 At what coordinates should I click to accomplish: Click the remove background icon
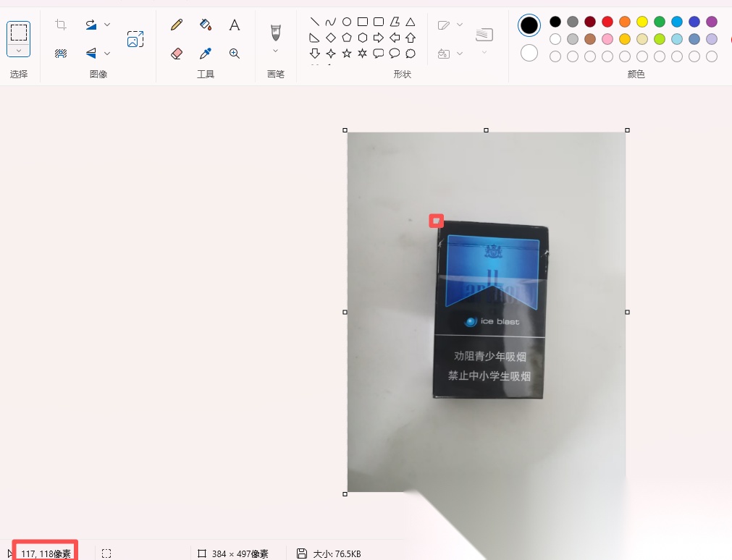tap(61, 54)
